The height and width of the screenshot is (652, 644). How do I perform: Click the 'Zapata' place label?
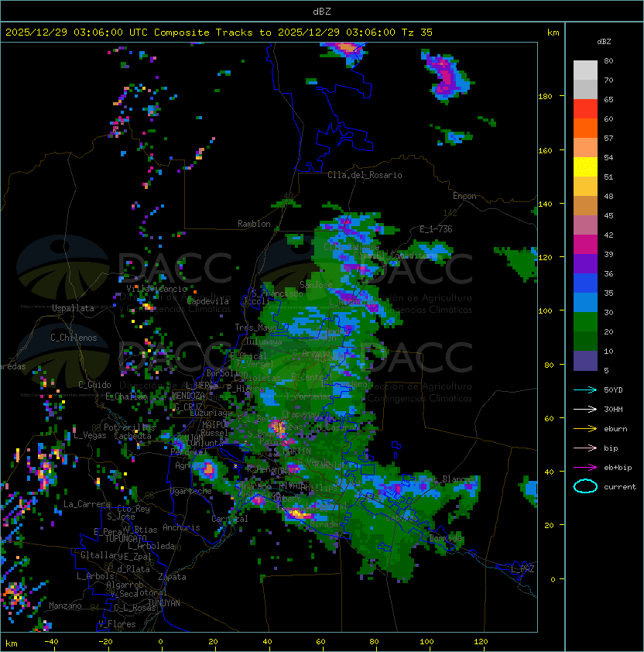coord(172,577)
